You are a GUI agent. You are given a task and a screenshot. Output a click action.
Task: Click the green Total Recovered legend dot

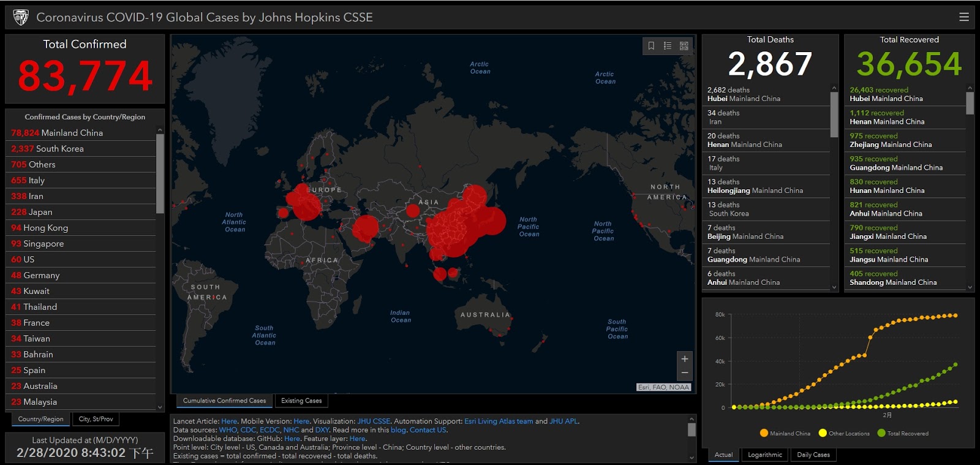point(881,433)
